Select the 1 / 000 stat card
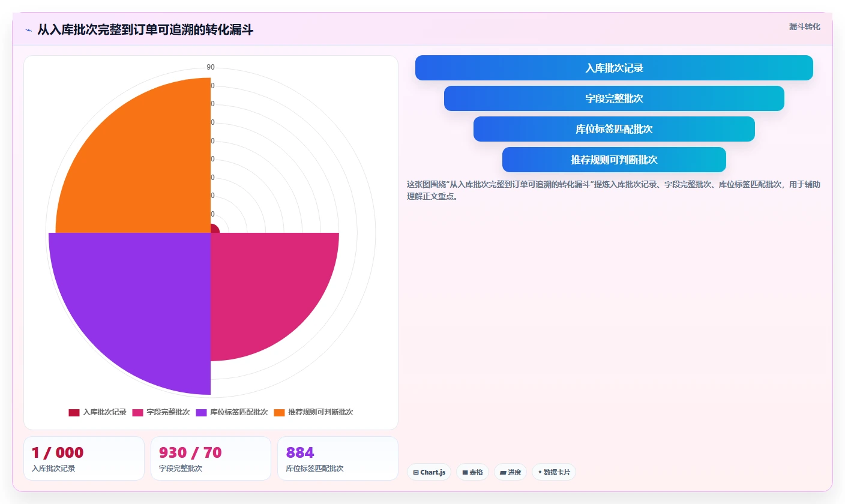This screenshot has height=504, width=845. click(84, 458)
